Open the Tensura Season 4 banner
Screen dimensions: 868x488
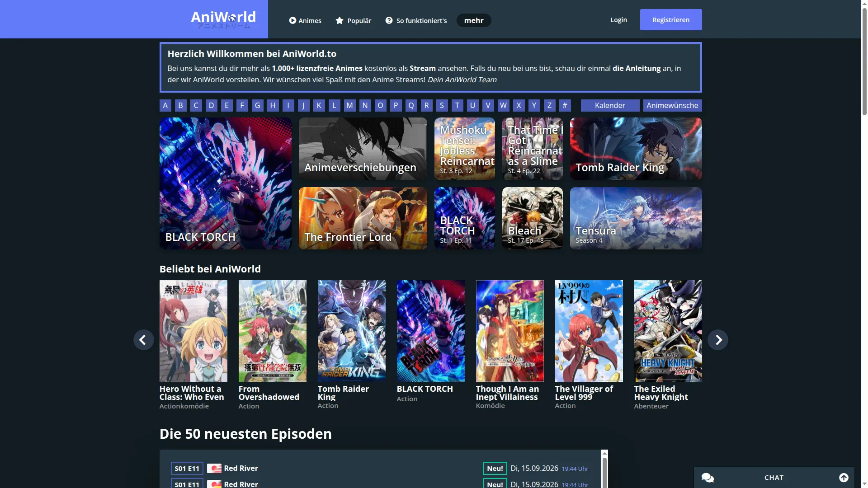tap(636, 218)
